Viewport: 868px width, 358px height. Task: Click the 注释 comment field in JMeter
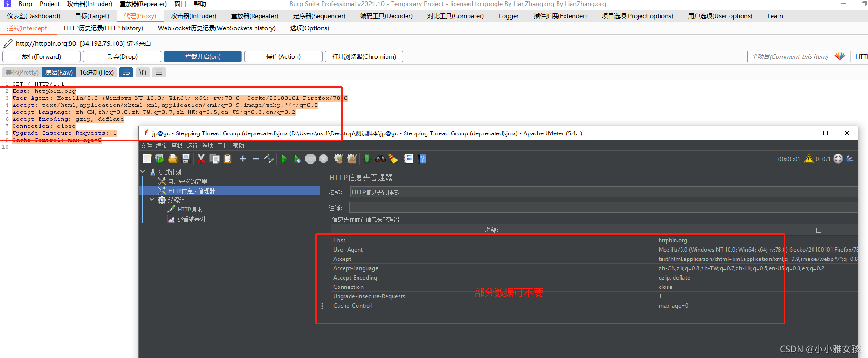(604, 207)
